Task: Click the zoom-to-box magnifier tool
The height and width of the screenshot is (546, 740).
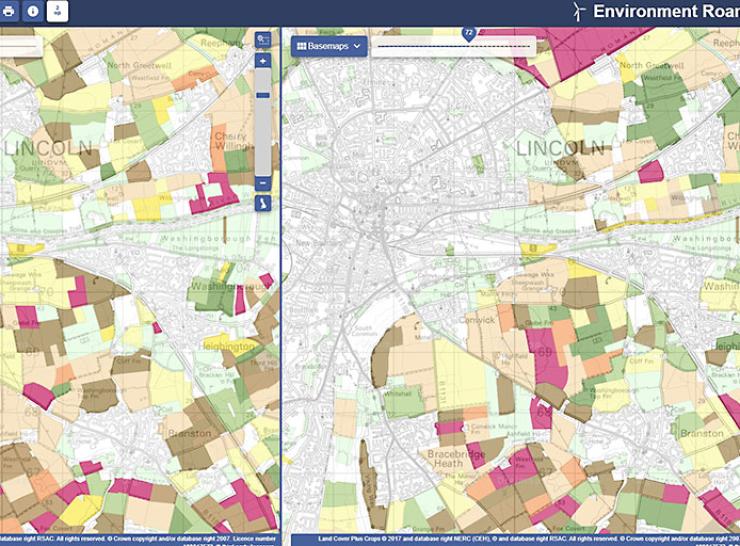Action: (263, 40)
